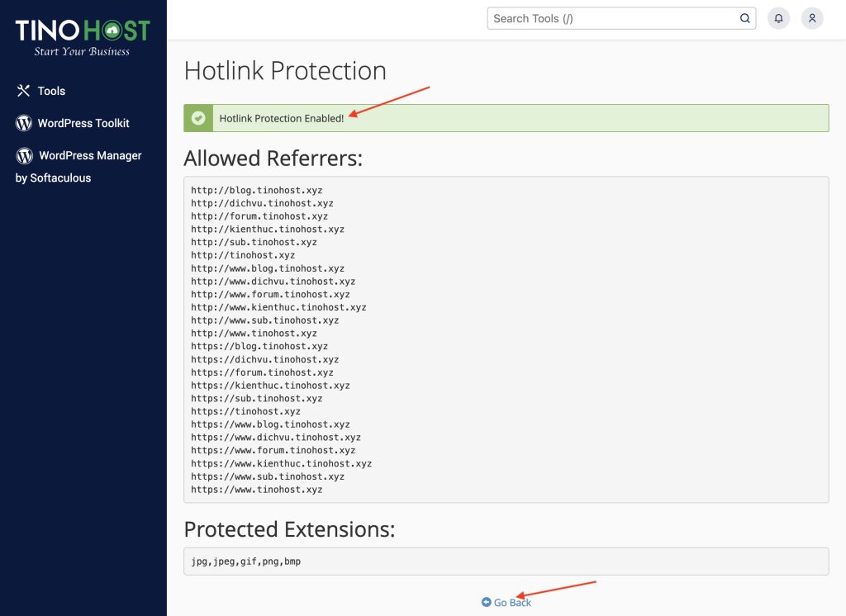Click referrer https://www.dichvu.tinohost.xyz
Viewport: 846px width, 616px height.
point(276,438)
